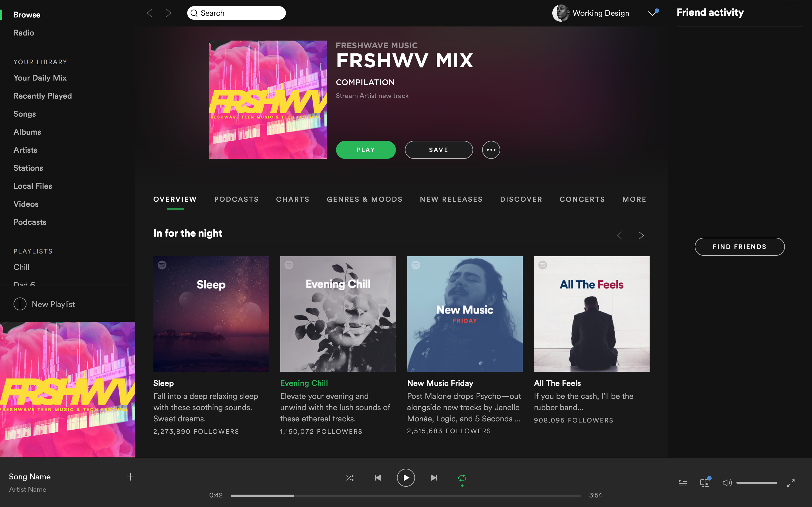The height and width of the screenshot is (507, 812).
Task: Skip to the previous track
Action: point(378,478)
